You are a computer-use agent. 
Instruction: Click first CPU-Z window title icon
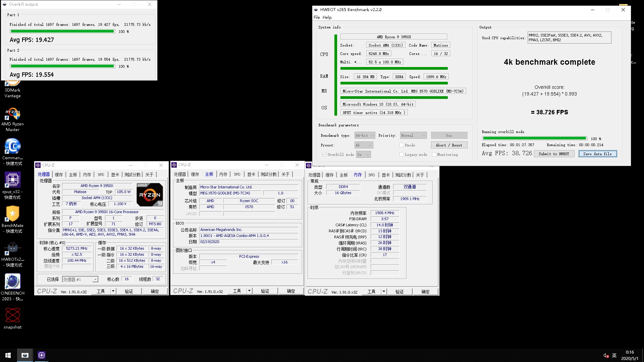click(x=38, y=165)
